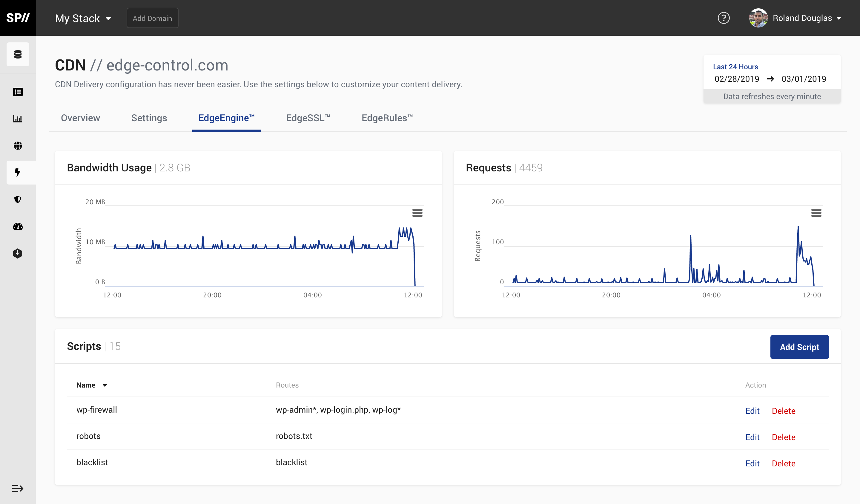Click the hexagon download sidebar icon
Viewport: 860px width, 504px height.
18,253
